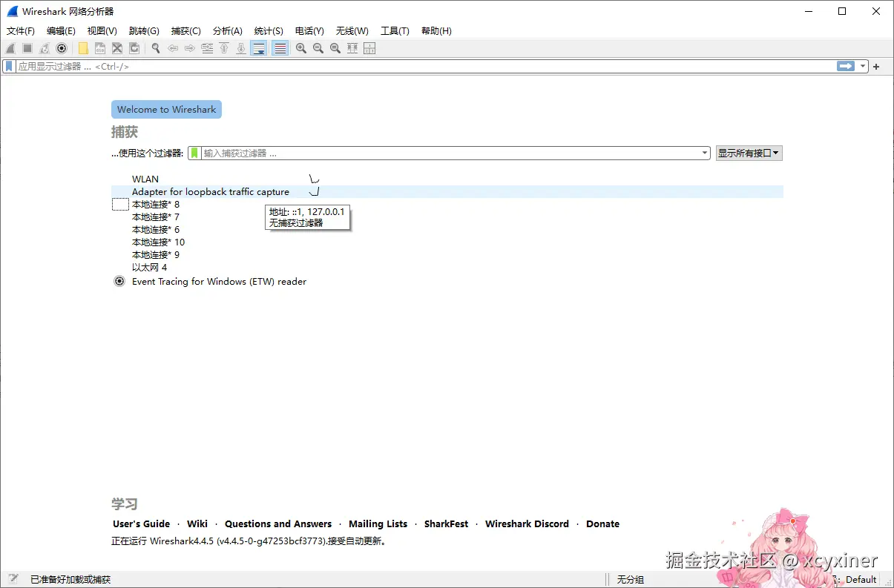Click the restart capture toolbar icon

(45, 48)
